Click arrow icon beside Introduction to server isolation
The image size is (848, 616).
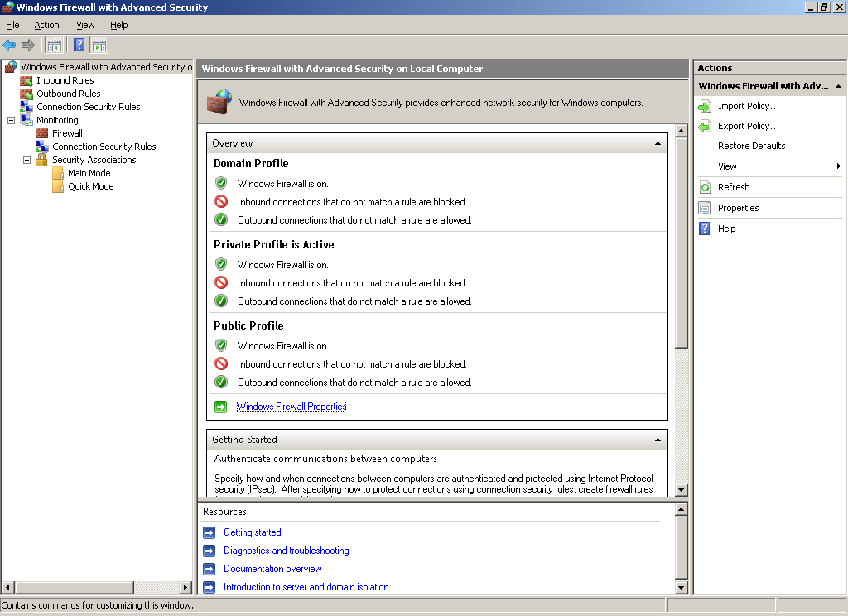click(210, 587)
